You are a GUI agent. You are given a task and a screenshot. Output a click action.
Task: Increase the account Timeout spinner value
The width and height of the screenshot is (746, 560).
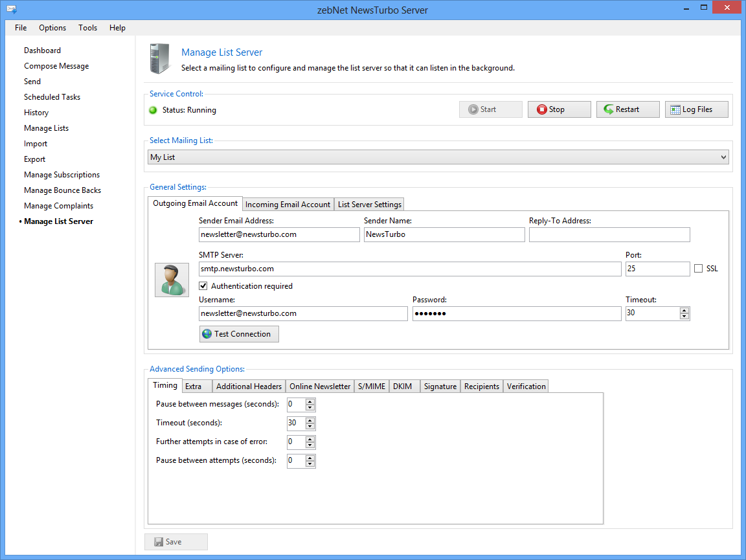684,310
